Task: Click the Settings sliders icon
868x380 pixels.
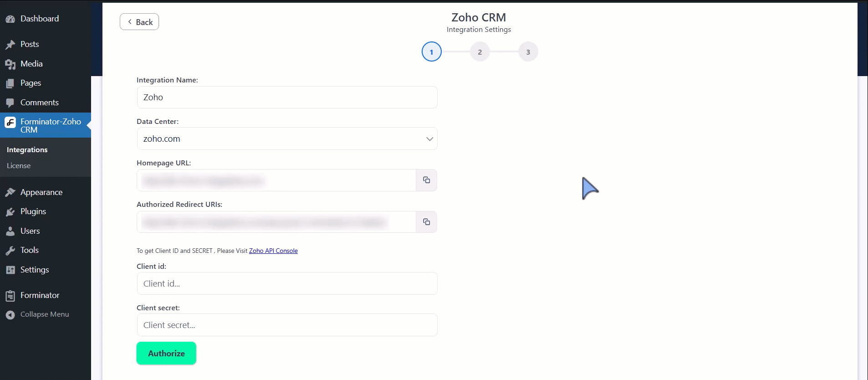Action: pyautogui.click(x=10, y=270)
